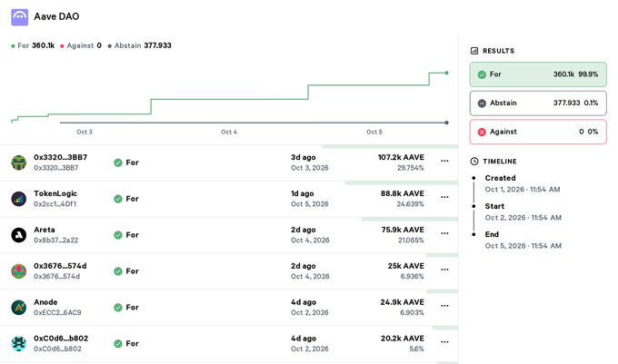Click the 75.9k AAVE vote weight
618x364 pixels.
(x=403, y=230)
